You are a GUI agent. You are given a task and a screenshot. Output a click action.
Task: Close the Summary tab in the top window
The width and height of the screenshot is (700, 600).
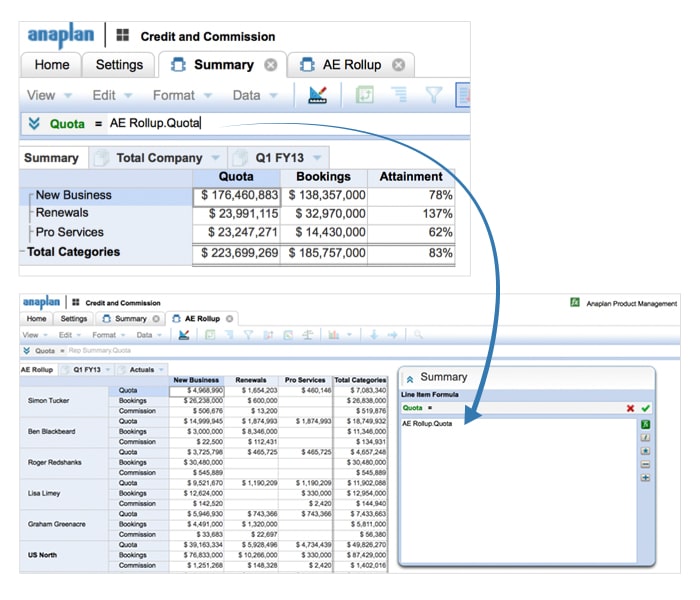coord(271,65)
